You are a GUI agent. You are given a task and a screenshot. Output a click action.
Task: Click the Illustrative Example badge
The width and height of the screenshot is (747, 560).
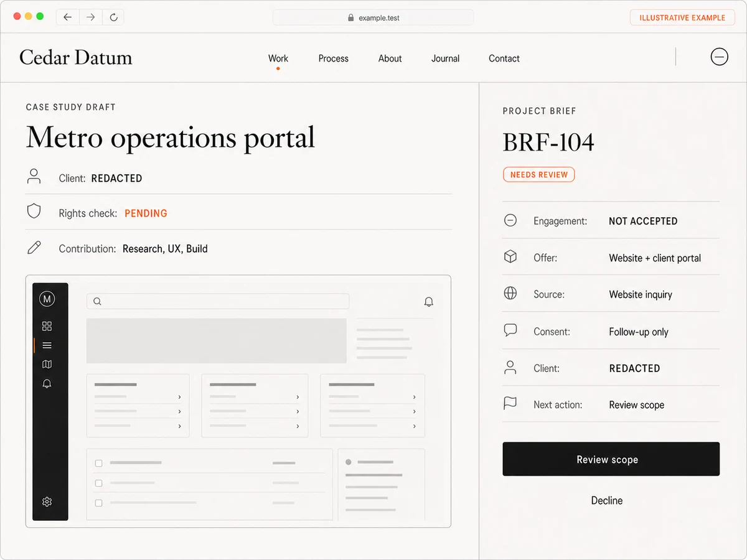click(x=682, y=17)
